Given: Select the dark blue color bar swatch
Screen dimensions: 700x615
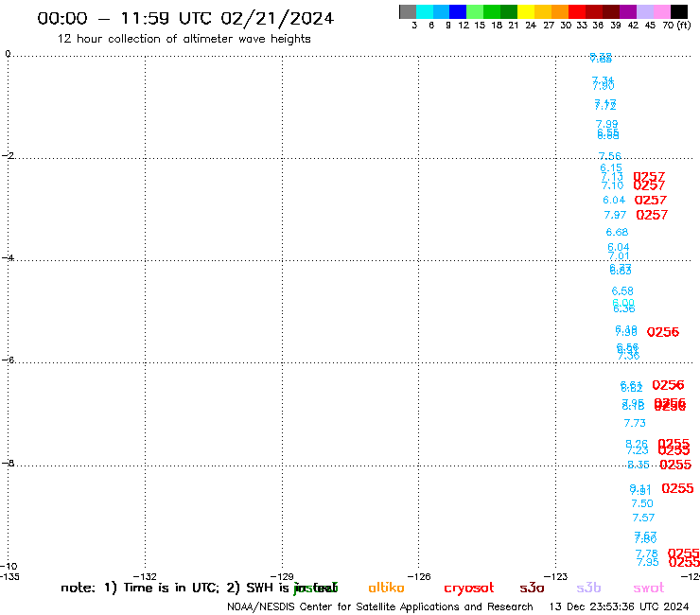Looking at the screenshot, I should (x=458, y=11).
